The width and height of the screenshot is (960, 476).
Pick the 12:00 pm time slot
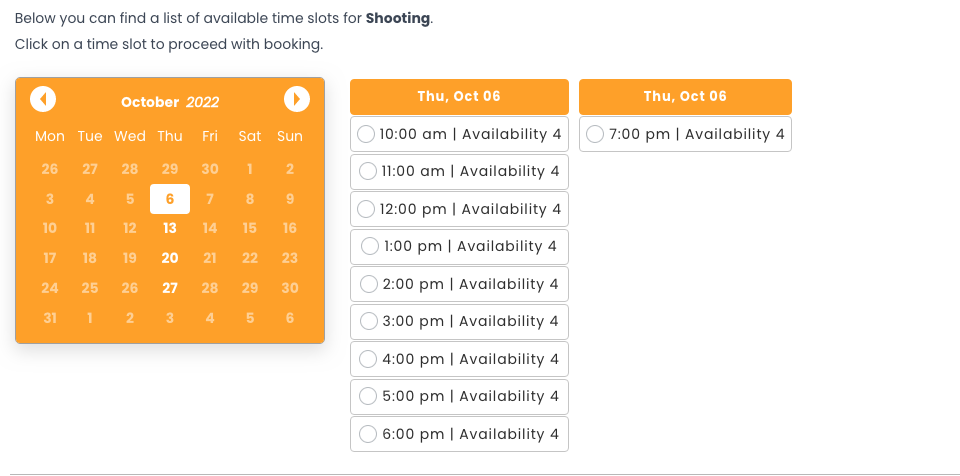coord(367,209)
